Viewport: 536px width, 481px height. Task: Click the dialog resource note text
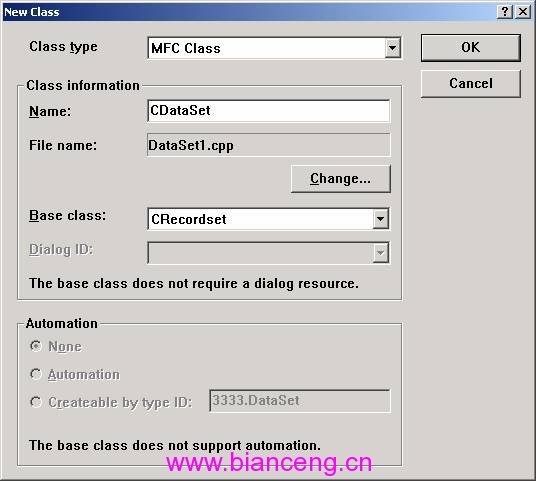[x=194, y=283]
